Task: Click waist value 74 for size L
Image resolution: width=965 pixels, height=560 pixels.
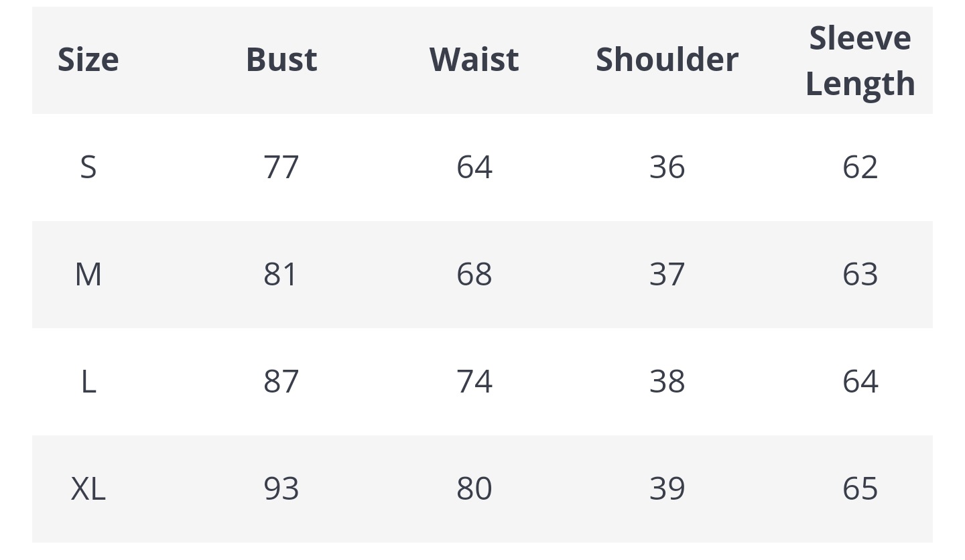Action: click(x=474, y=382)
